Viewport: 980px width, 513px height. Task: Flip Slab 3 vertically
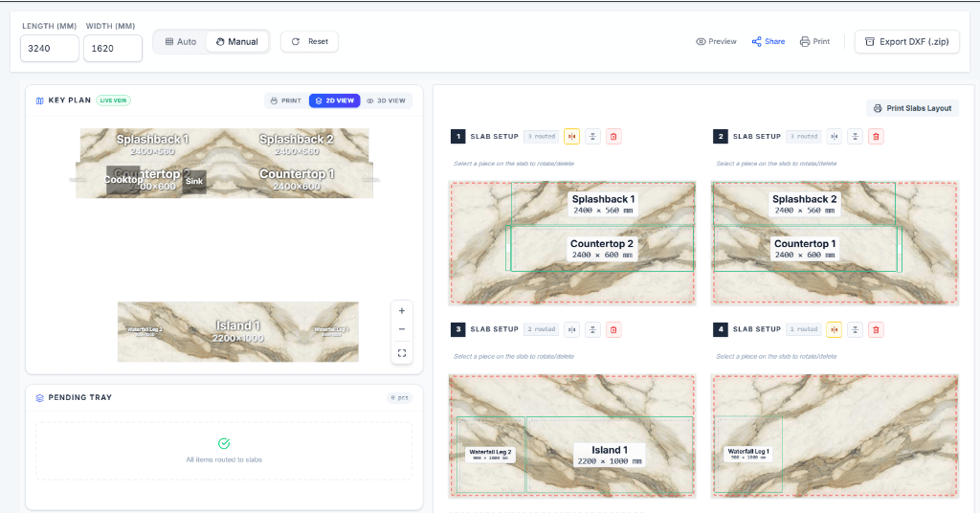[x=592, y=329]
